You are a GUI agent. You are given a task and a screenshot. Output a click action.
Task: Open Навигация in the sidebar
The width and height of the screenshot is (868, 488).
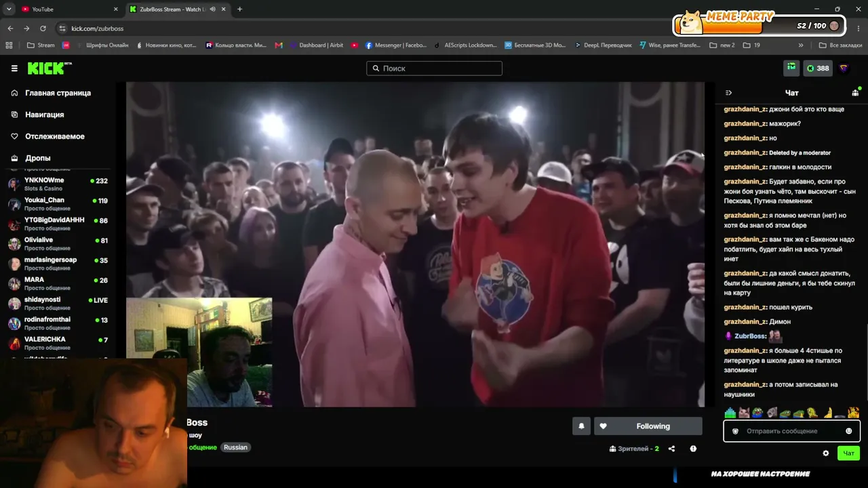point(45,115)
